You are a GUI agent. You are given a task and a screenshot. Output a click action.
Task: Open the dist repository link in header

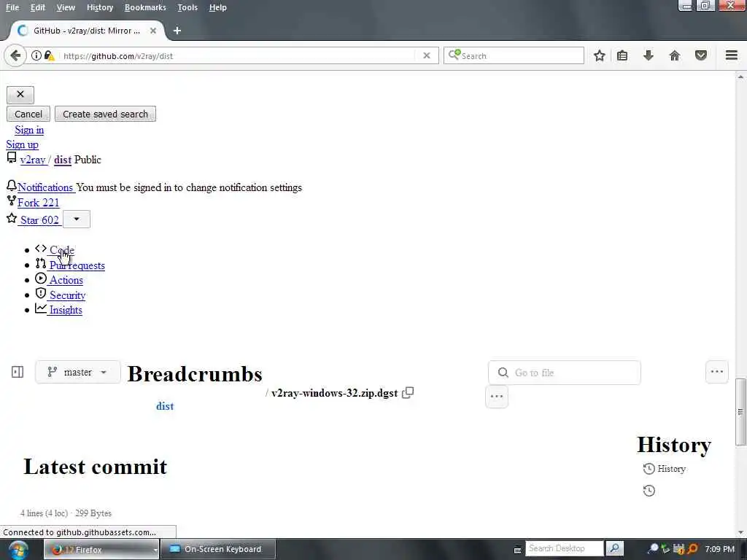tap(63, 160)
